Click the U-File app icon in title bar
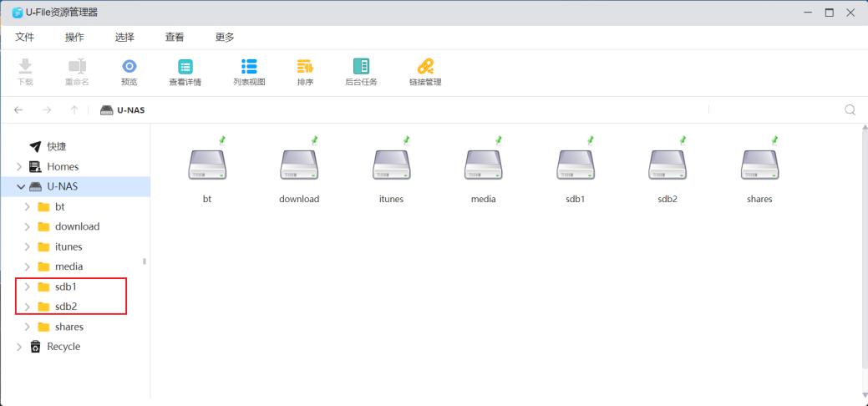Viewport: 868px width, 406px height. (x=18, y=13)
